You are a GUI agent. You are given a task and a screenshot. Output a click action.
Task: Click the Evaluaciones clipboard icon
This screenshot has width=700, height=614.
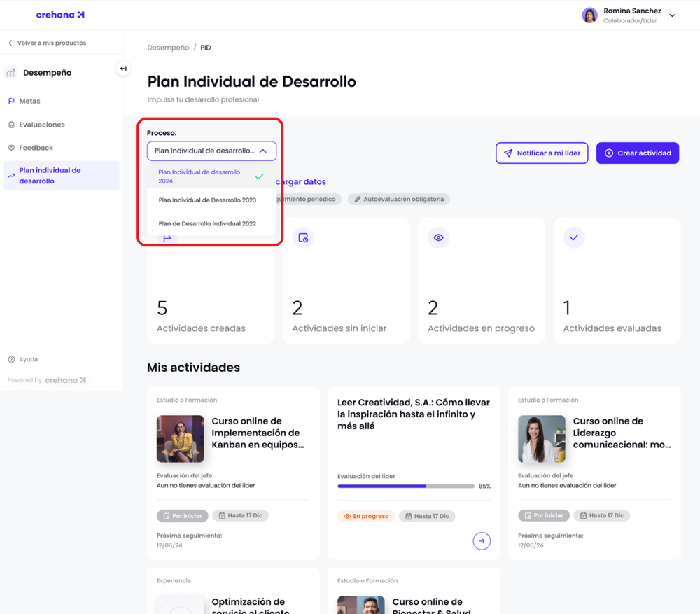click(11, 125)
